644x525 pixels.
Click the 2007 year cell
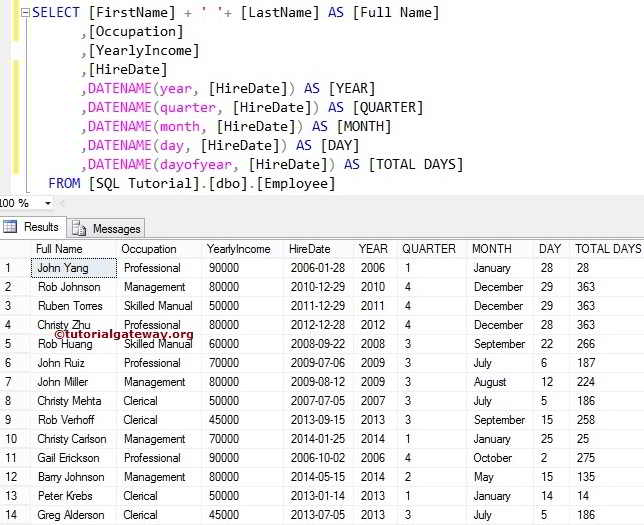(373, 401)
